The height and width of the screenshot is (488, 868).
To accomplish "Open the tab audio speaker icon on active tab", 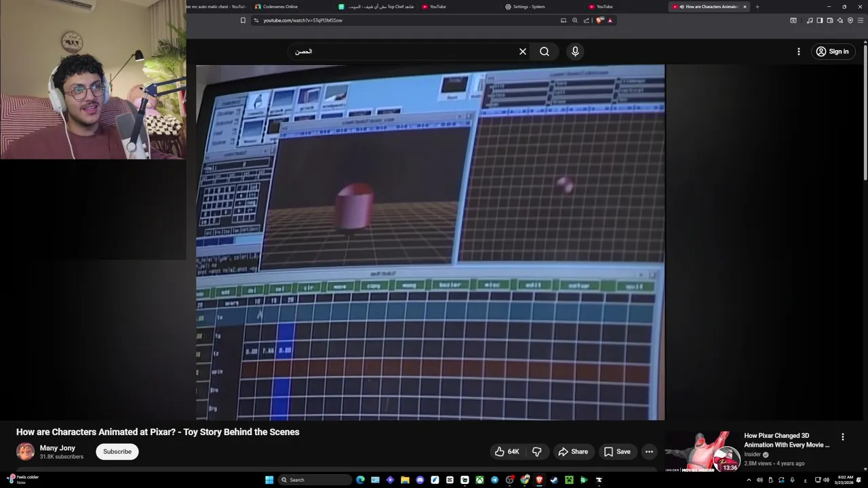I will tap(682, 7).
